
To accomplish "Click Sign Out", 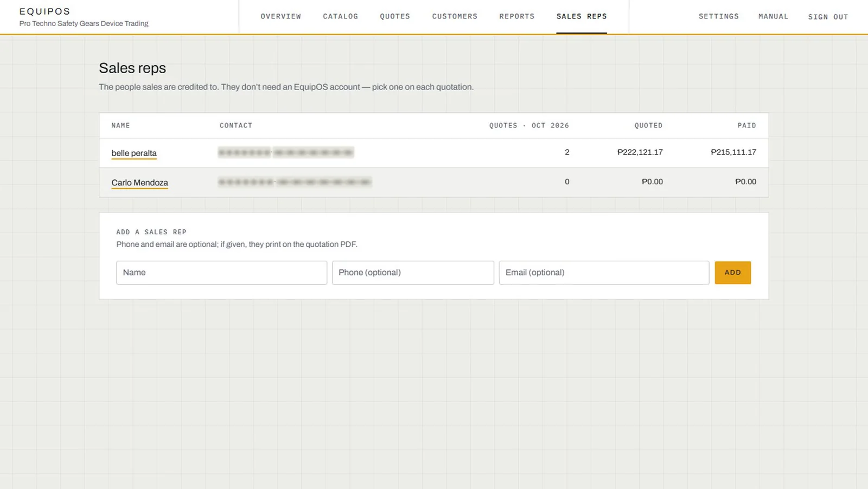I will (828, 17).
